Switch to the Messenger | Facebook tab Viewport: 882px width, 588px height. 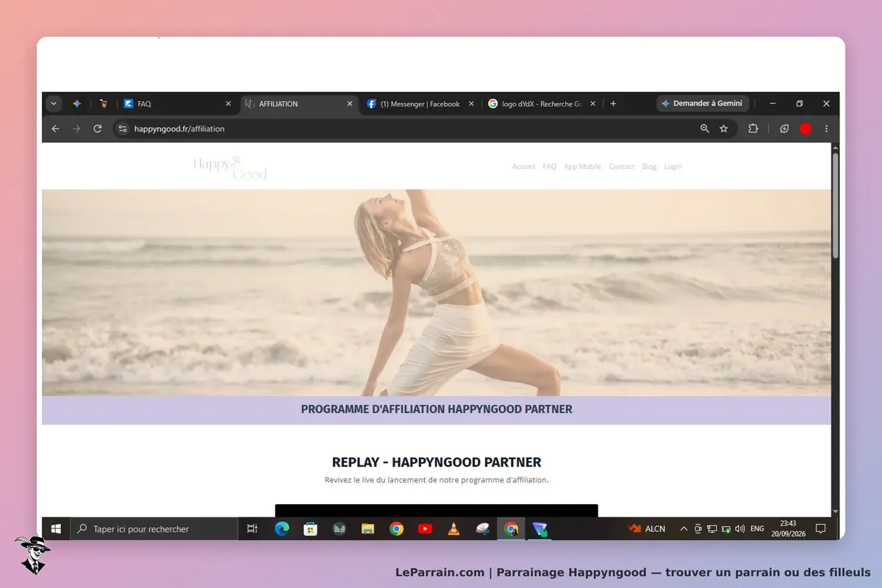click(x=420, y=104)
